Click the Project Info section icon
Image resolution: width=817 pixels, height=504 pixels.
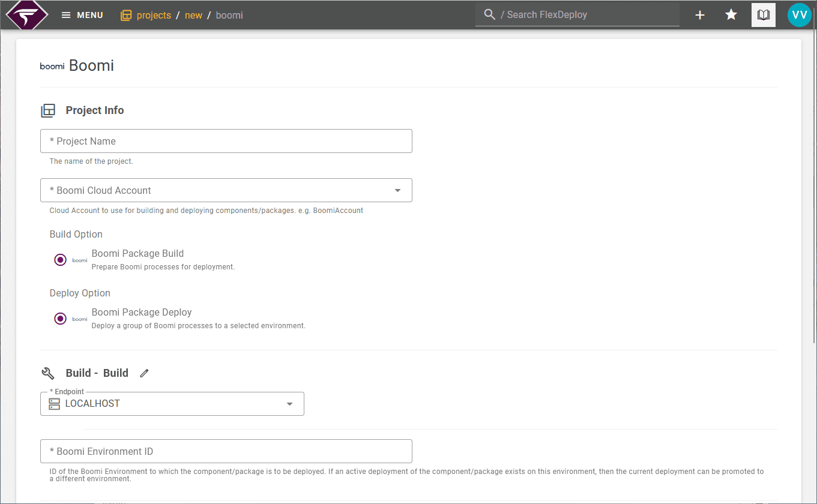coord(48,110)
